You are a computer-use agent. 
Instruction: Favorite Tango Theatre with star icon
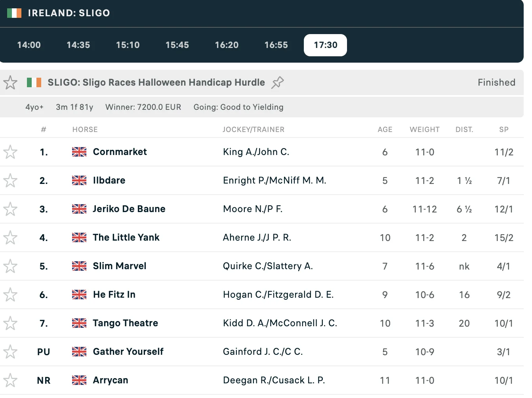(10, 323)
